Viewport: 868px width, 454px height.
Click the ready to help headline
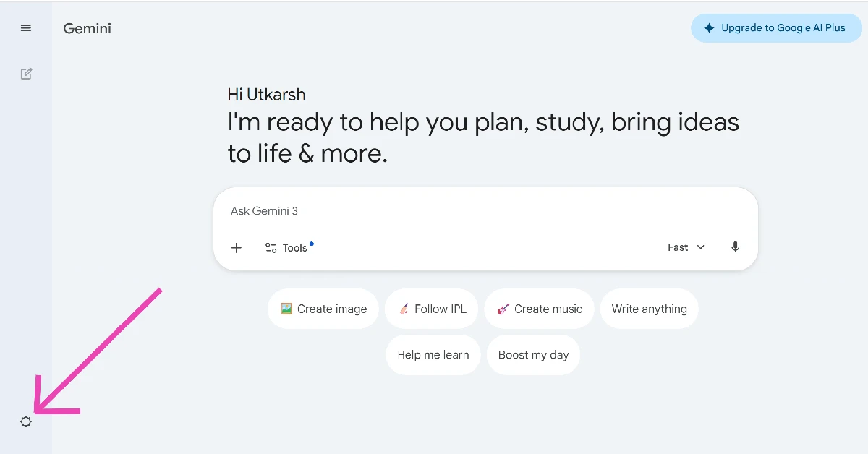point(482,137)
